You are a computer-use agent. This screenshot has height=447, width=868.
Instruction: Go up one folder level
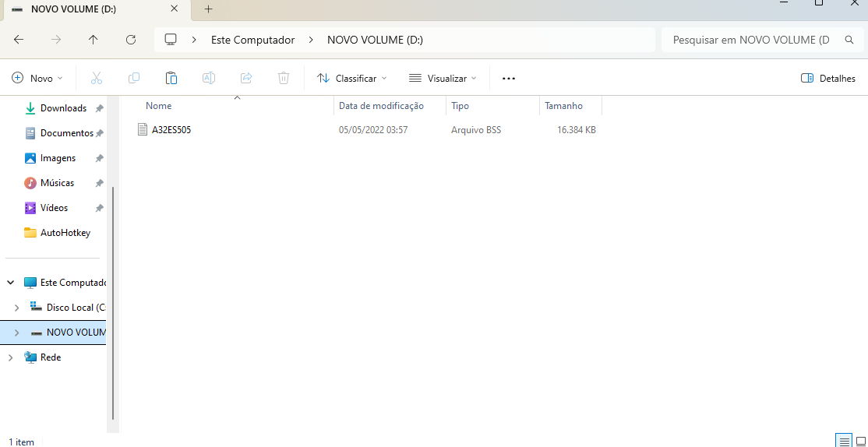93,40
